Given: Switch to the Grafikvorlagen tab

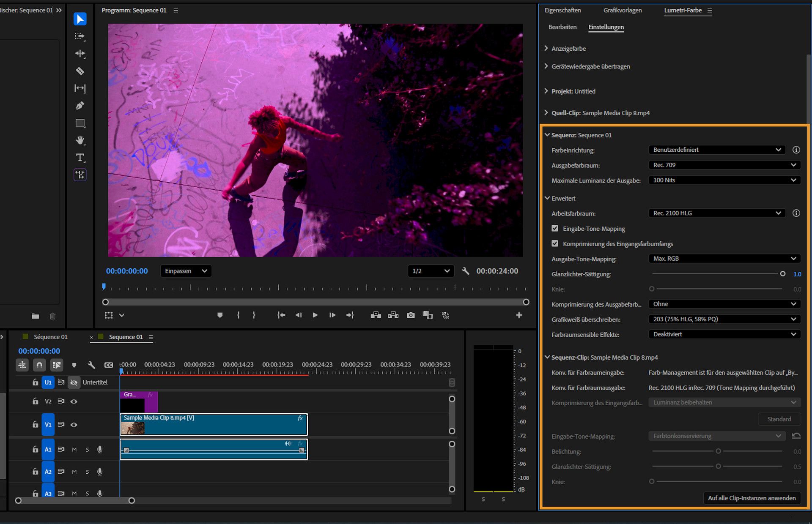Looking at the screenshot, I should click(623, 10).
